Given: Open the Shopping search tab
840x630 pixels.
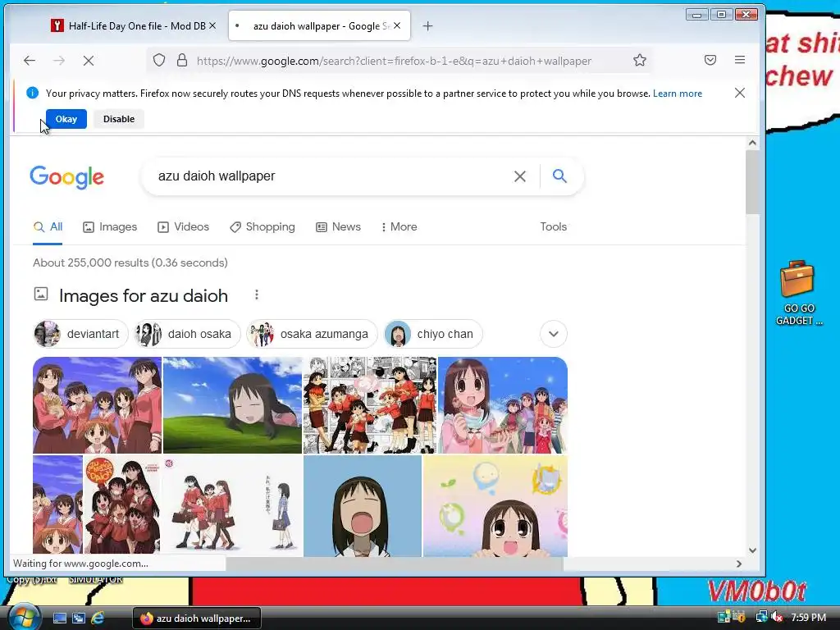Looking at the screenshot, I should (x=262, y=227).
